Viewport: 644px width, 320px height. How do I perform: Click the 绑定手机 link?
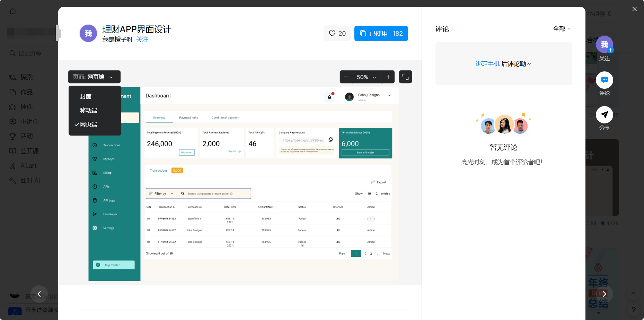point(488,64)
